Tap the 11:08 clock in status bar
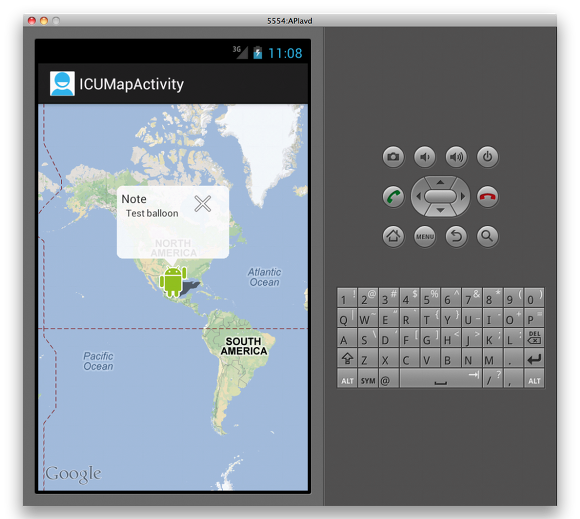 (x=285, y=53)
